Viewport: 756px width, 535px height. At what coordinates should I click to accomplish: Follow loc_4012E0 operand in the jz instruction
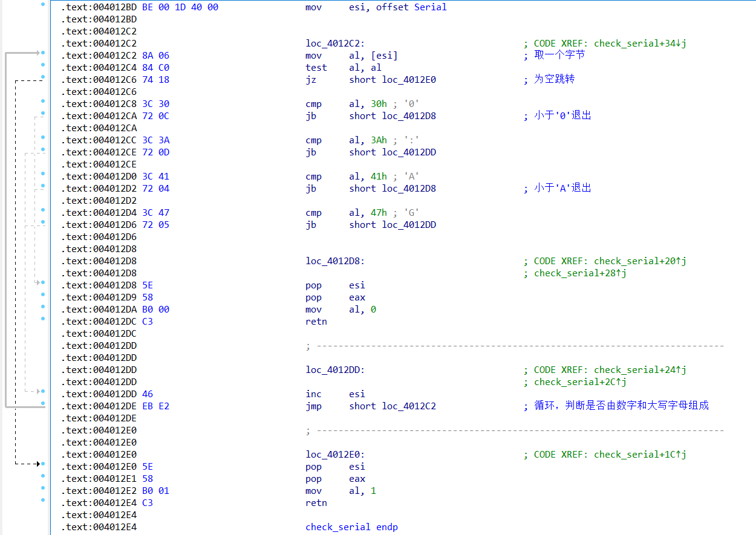coord(409,80)
